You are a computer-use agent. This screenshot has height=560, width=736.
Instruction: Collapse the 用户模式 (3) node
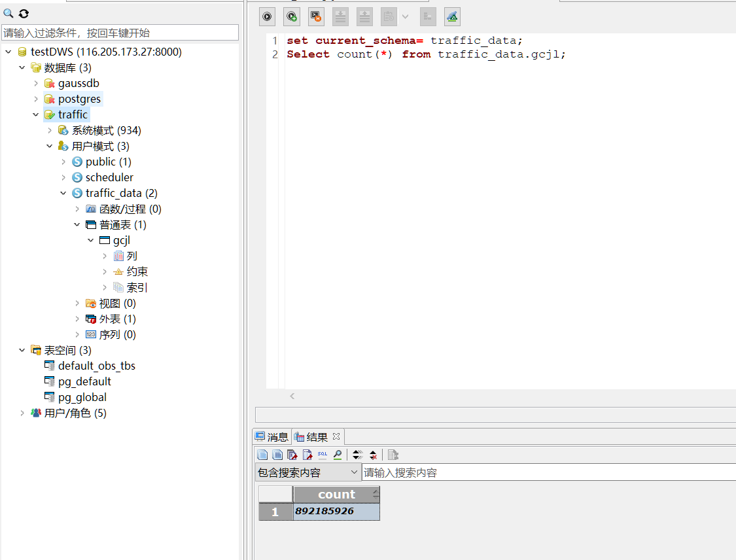click(x=50, y=146)
